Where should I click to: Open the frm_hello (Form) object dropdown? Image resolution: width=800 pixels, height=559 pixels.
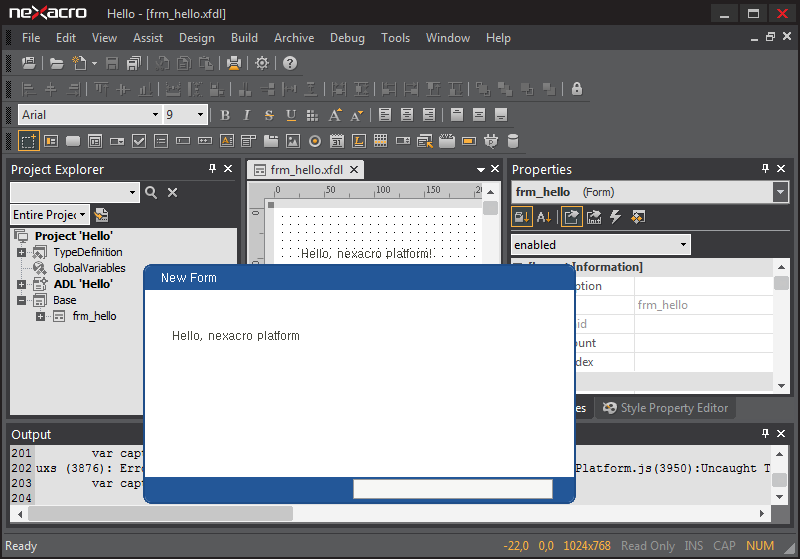point(780,192)
